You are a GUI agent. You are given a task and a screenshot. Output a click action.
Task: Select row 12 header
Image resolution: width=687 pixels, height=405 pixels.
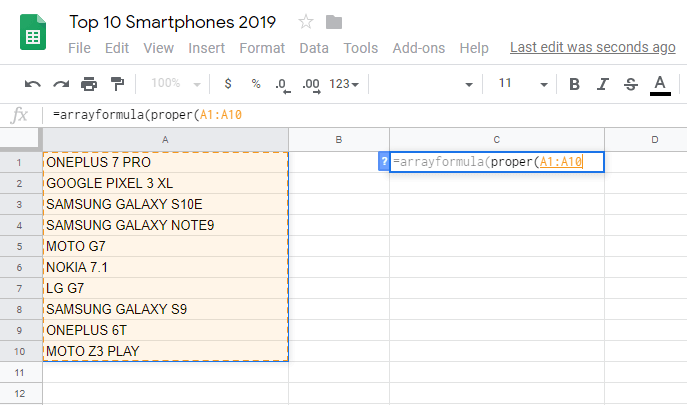(21, 393)
